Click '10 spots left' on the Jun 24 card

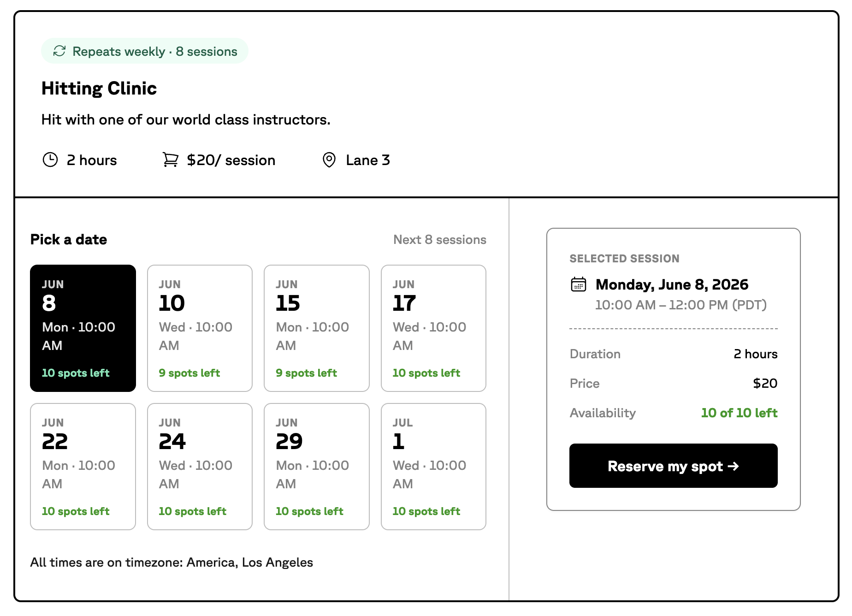point(193,511)
